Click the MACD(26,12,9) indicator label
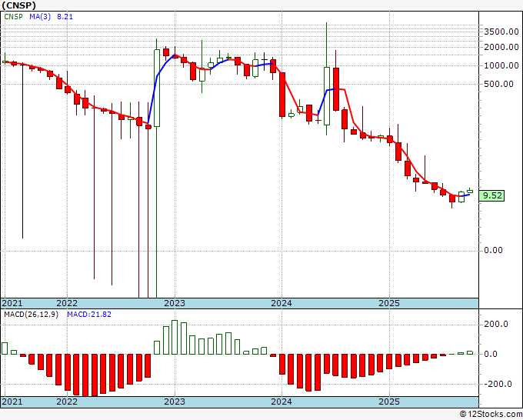Image resolution: width=523 pixels, height=420 pixels. click(x=31, y=315)
